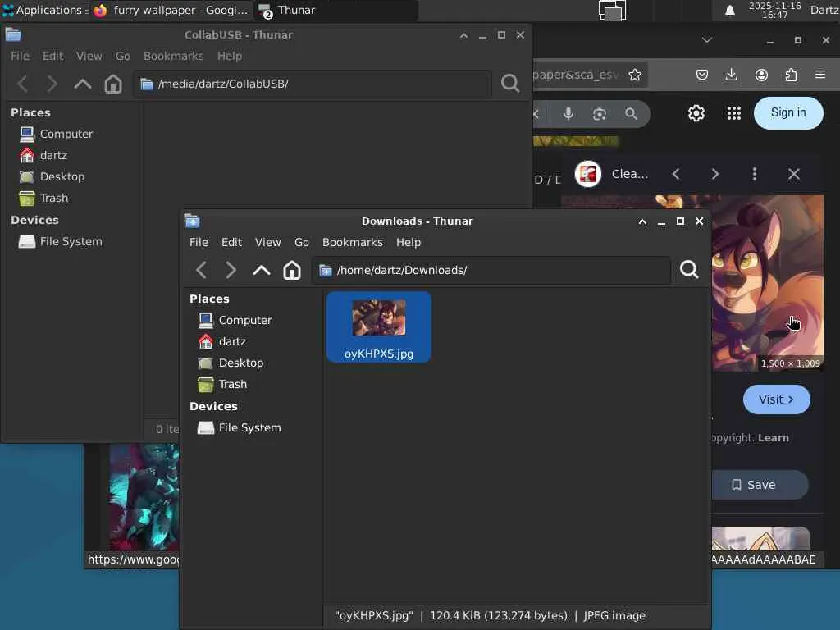This screenshot has height=630, width=840.
Task: Select oyKHPXS.jpg file thumbnail
Action: pos(379,327)
